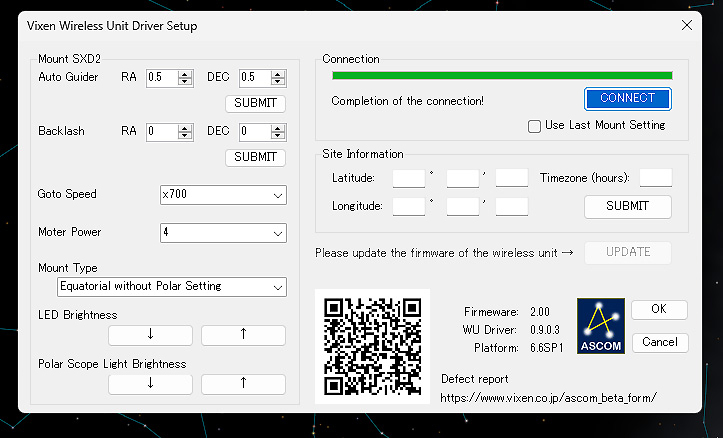Viewport: 723px width, 438px height.
Task: Increment Auto Guider DEC value
Action: (x=278, y=74)
